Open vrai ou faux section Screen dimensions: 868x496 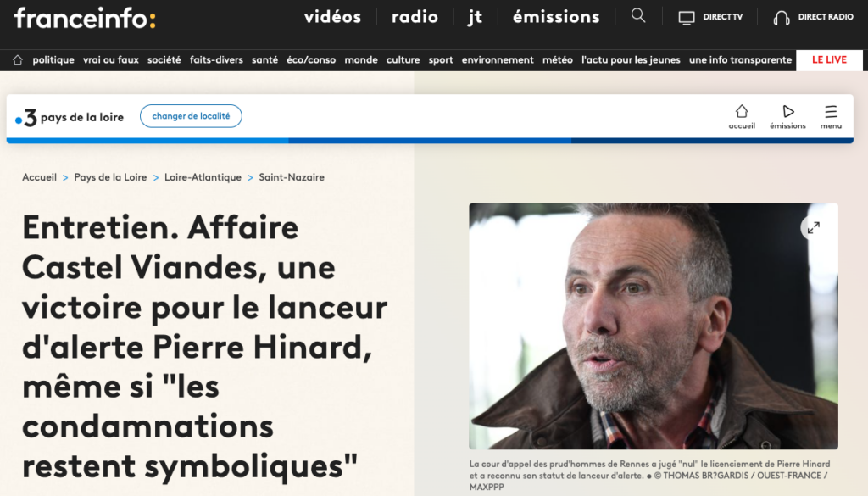coord(111,60)
